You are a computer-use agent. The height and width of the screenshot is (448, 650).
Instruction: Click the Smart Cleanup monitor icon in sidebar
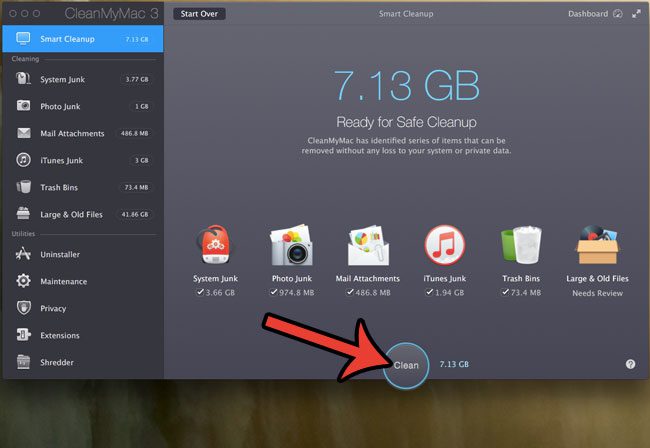coord(23,39)
